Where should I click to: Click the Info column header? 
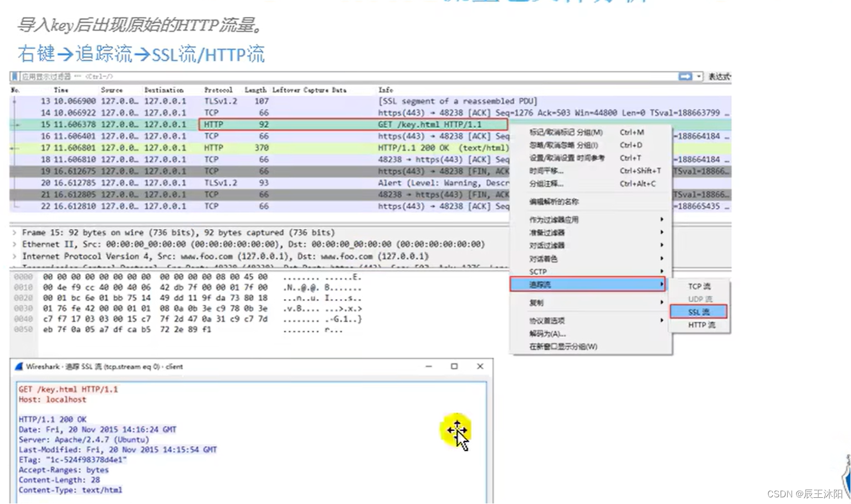click(x=386, y=90)
